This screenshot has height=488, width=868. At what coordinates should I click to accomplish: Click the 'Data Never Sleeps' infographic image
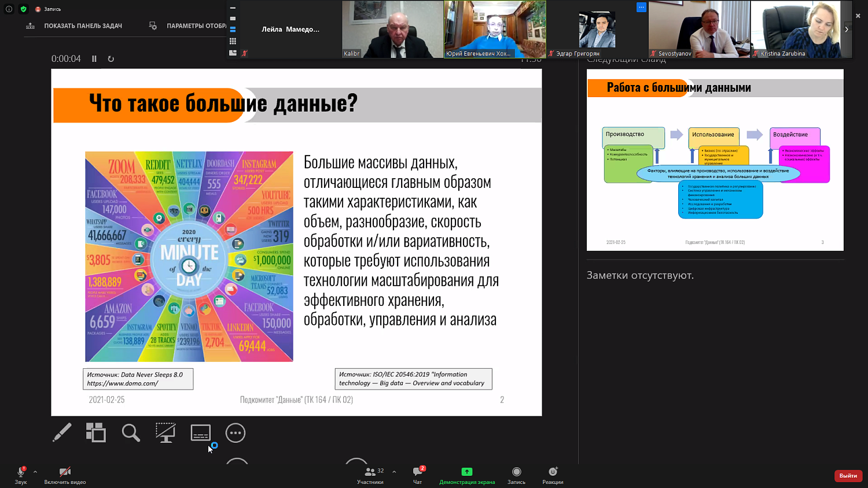pyautogui.click(x=189, y=257)
